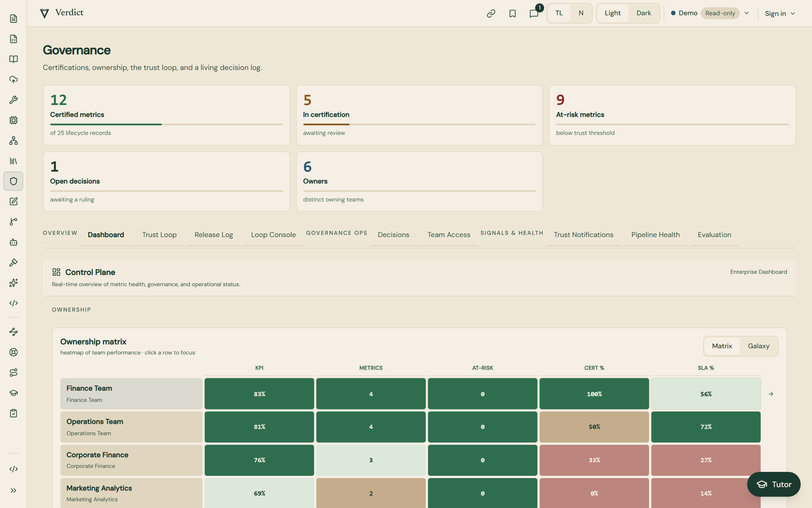The width and height of the screenshot is (812, 508).
Task: Switch to TL mode
Action: tap(559, 13)
